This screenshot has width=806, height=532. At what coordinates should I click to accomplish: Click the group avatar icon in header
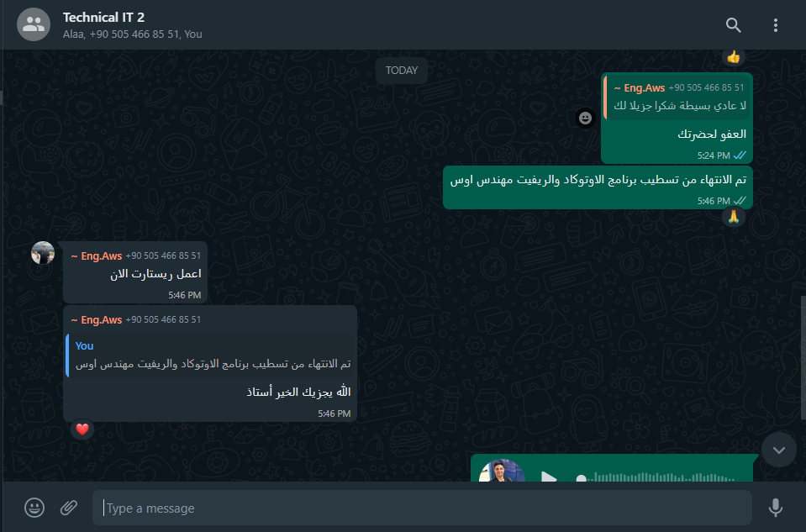click(x=34, y=24)
